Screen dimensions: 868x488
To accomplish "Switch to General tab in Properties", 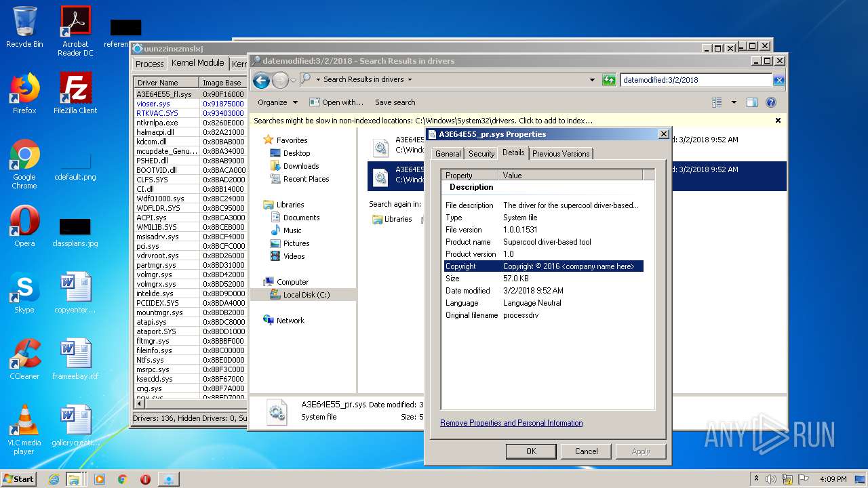I will [448, 154].
